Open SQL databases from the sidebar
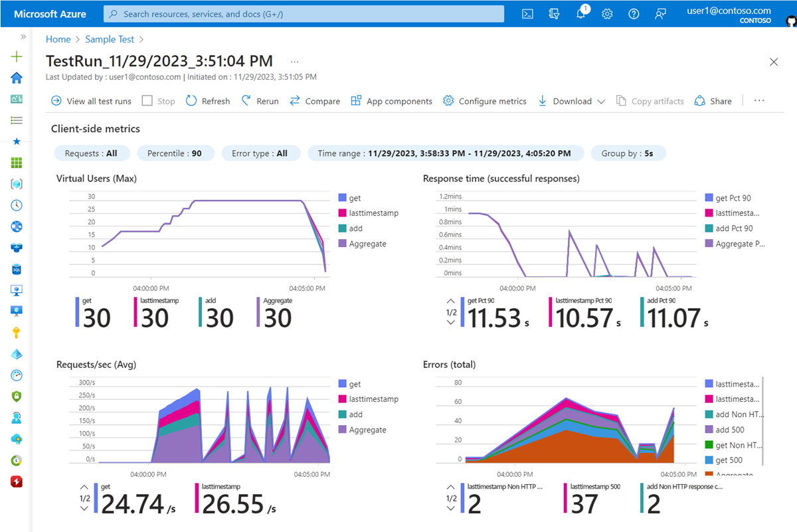 [x=16, y=269]
